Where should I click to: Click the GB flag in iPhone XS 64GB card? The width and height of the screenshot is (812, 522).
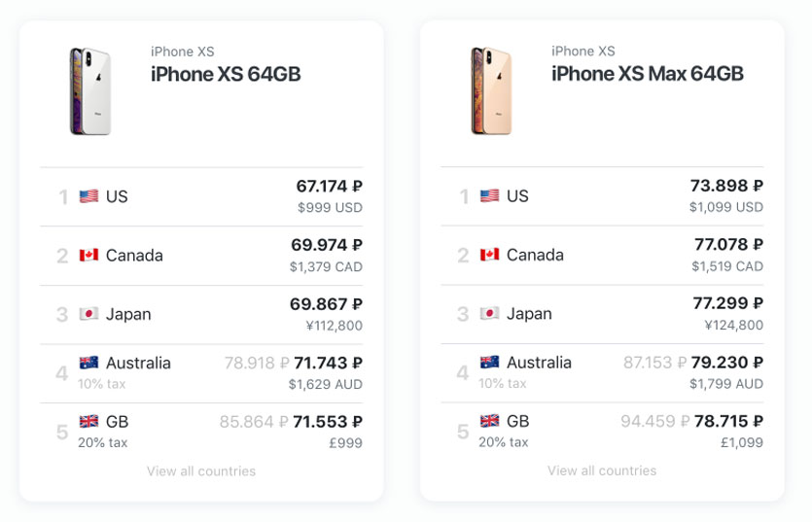tap(88, 422)
